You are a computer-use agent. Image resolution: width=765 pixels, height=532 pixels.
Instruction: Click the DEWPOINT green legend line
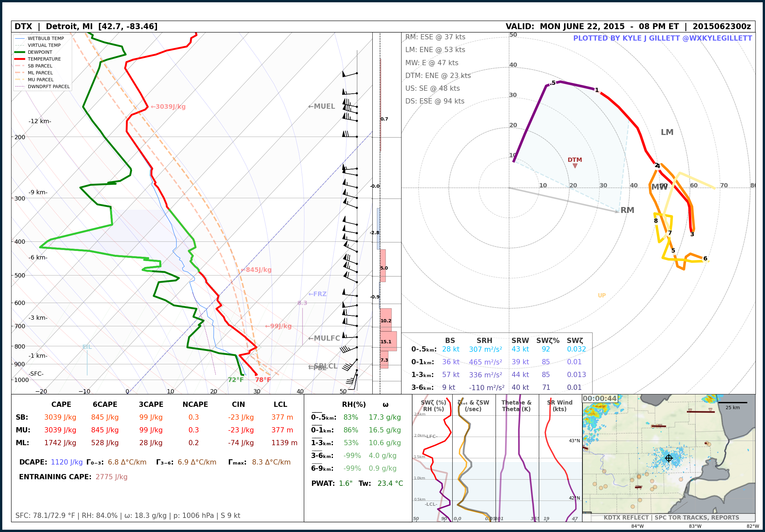coord(20,52)
